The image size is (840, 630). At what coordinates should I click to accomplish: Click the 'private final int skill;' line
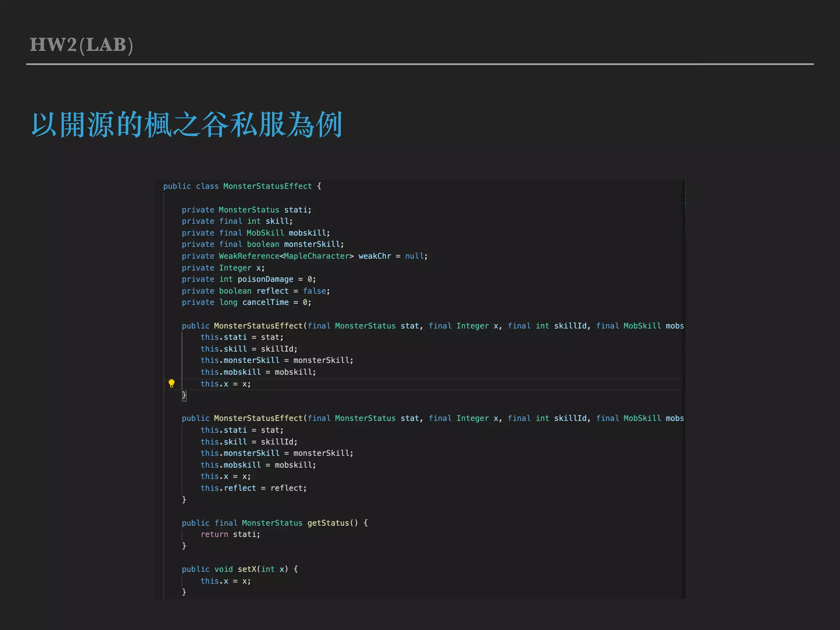237,221
